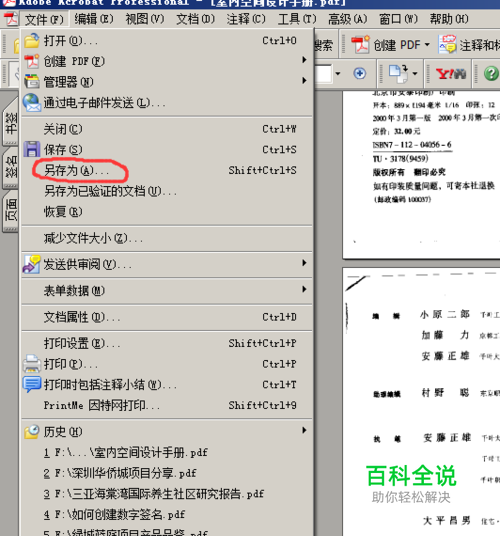Choose 打印设置 (Print Setup) entry
Viewport: 500px width, 536px height.
coord(167,343)
